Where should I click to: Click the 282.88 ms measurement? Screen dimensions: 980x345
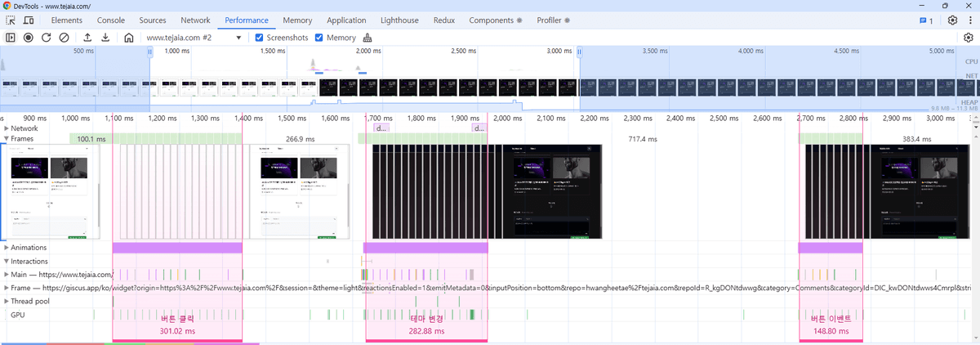pos(426,332)
